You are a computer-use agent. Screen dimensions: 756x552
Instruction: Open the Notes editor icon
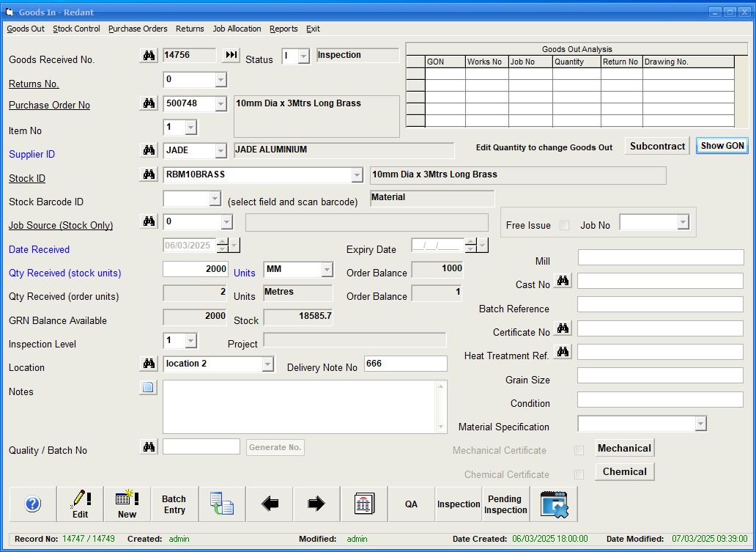point(149,388)
